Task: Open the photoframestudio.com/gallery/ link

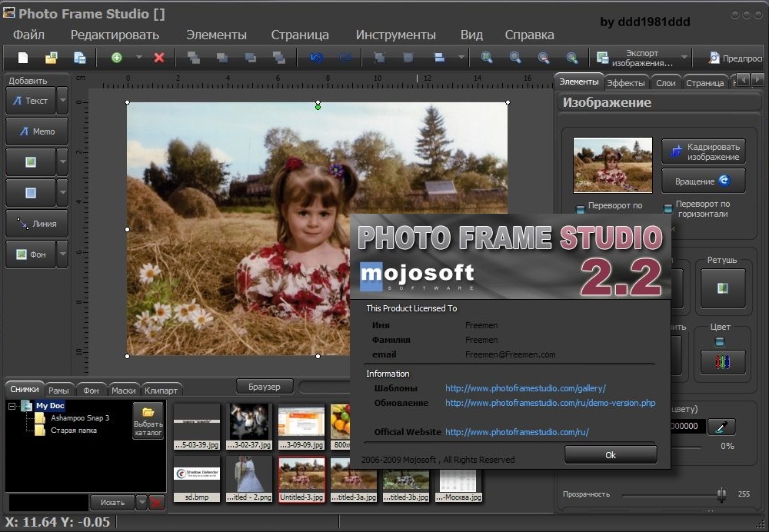Action: 525,388
